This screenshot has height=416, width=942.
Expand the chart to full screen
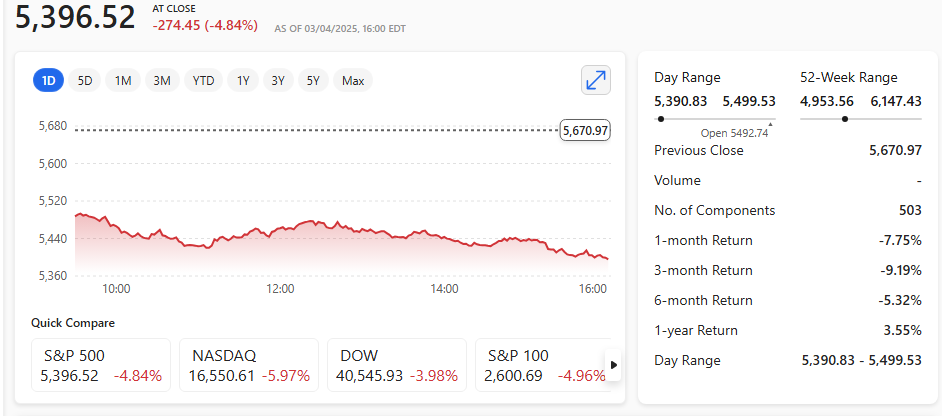(596, 81)
